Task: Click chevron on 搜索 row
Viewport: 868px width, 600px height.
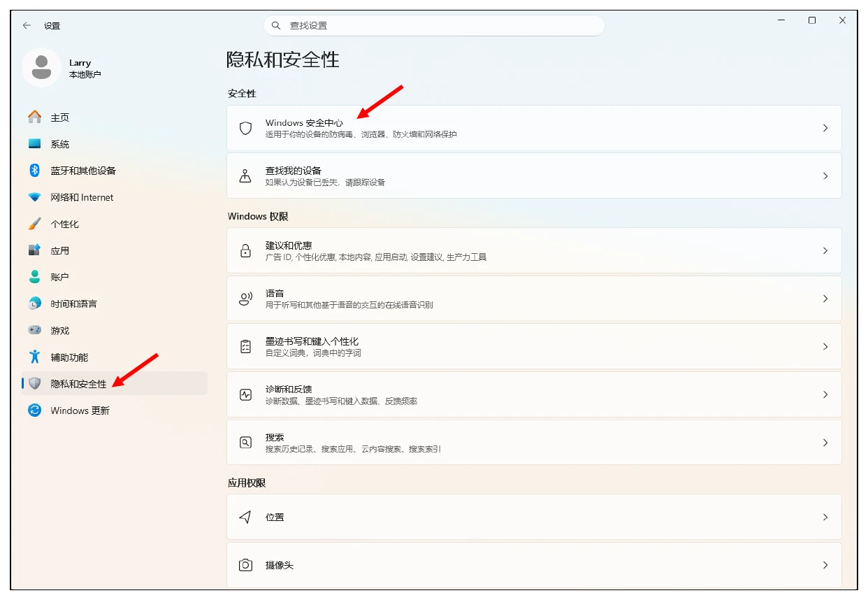Action: tap(825, 442)
